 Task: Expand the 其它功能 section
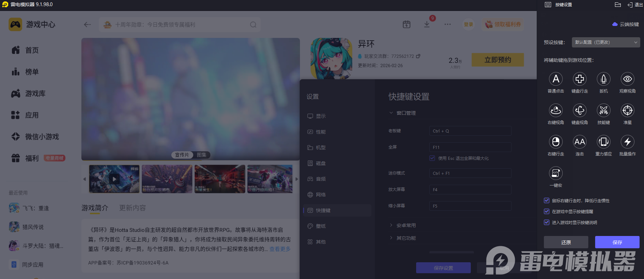[x=403, y=238]
